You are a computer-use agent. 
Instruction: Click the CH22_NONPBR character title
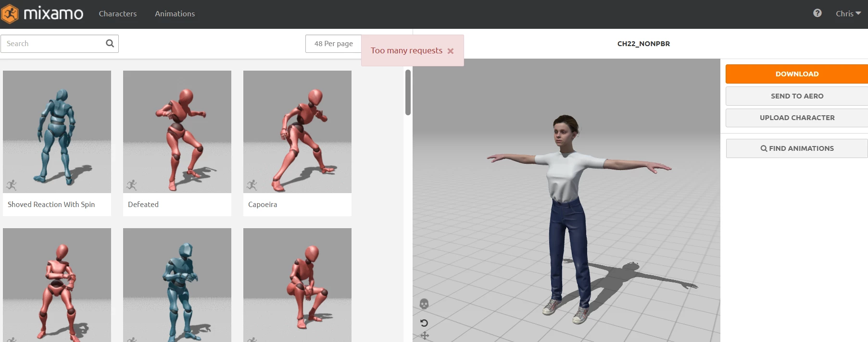pos(643,44)
